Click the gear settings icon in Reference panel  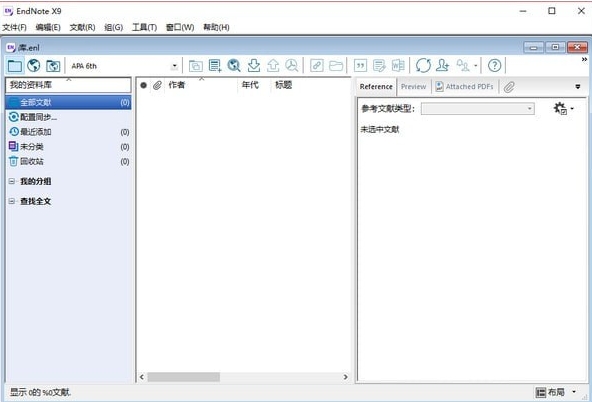pyautogui.click(x=560, y=109)
